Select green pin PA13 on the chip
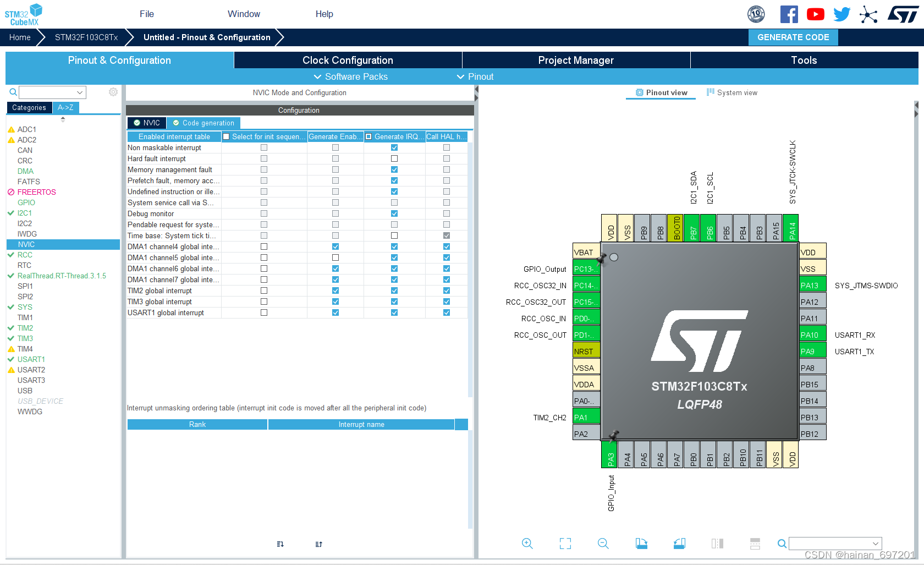 click(812, 285)
